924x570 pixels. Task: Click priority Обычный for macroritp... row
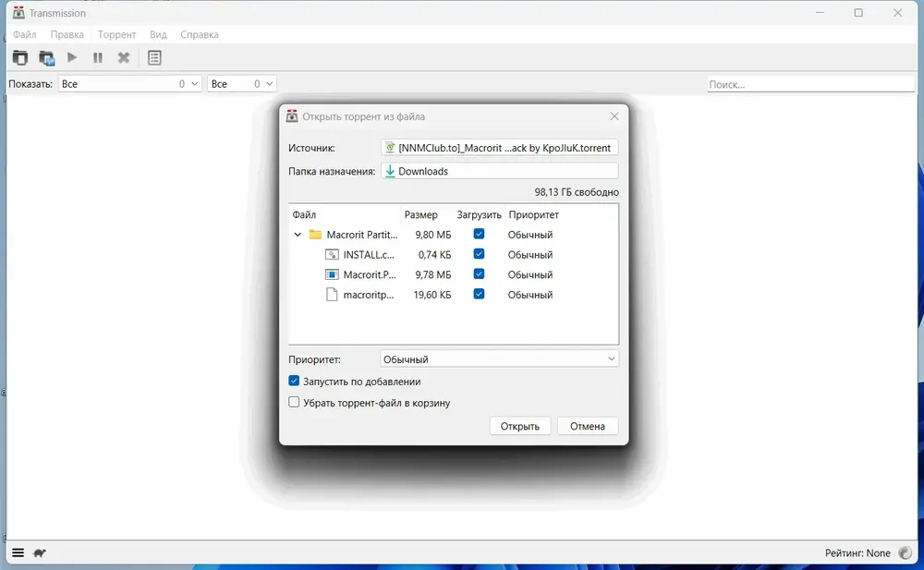click(x=530, y=295)
